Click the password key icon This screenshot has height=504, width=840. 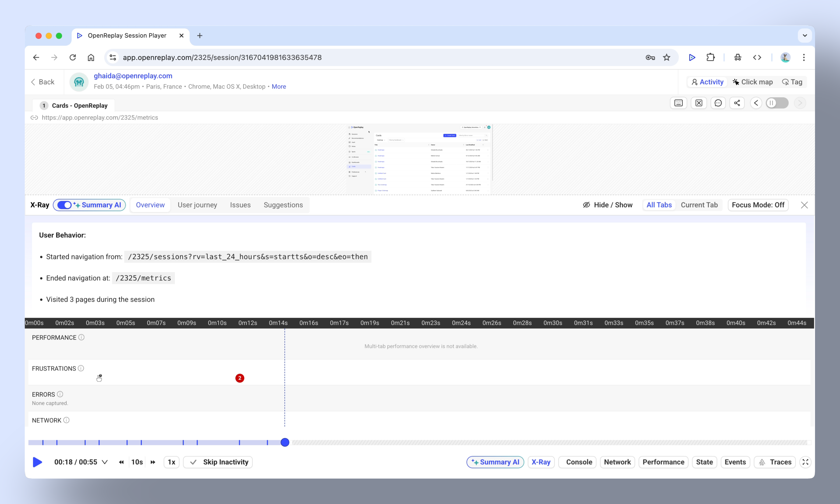click(x=650, y=57)
